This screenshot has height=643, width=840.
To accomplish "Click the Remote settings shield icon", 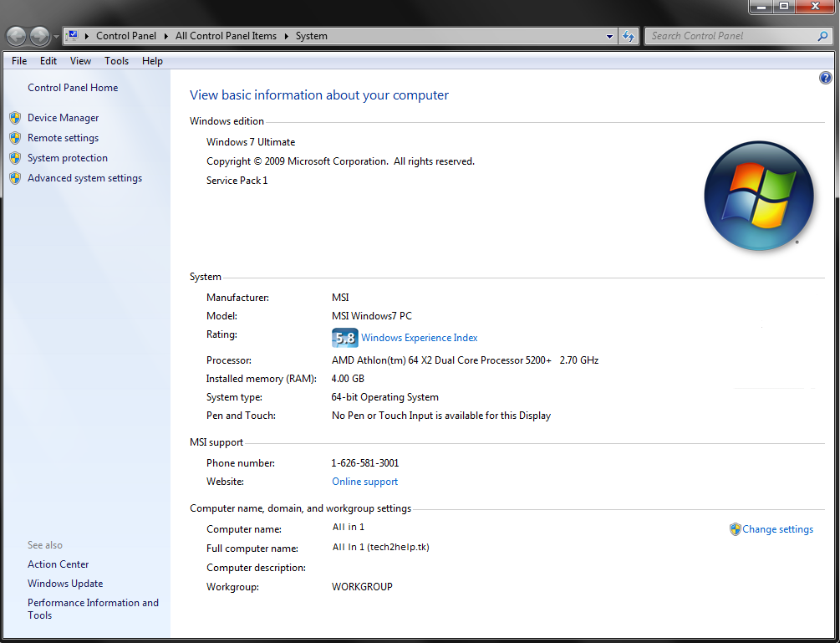I will pyautogui.click(x=15, y=137).
